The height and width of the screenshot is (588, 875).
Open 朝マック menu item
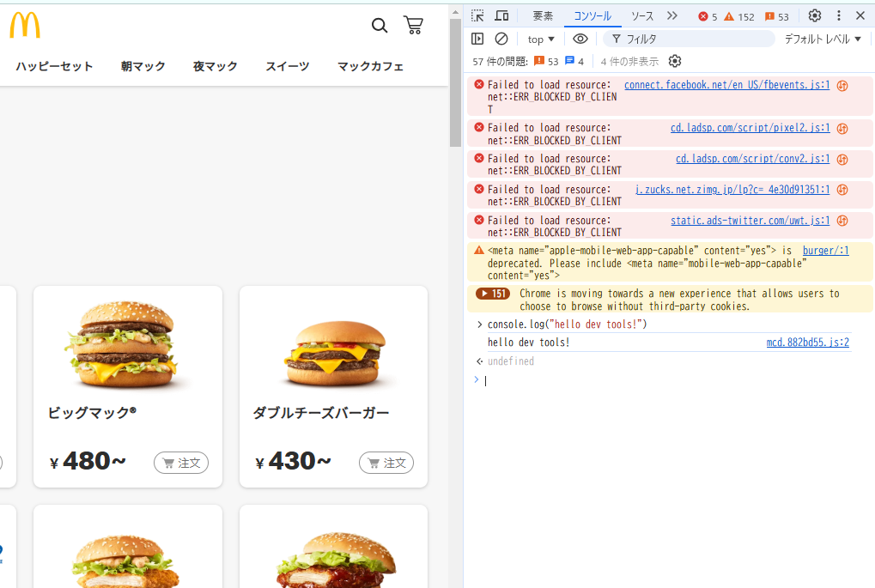click(x=143, y=66)
